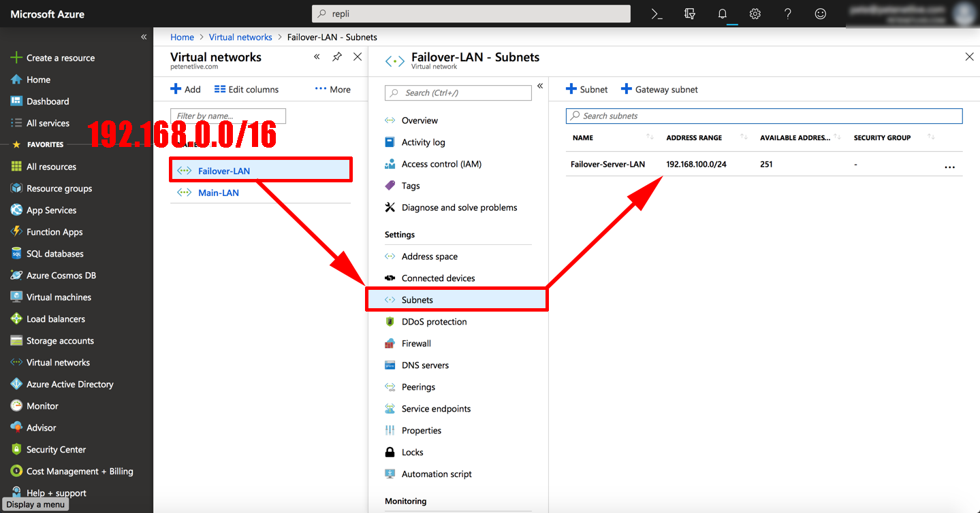This screenshot has height=513, width=980.
Task: Click the Create a resource plus icon
Action: tap(16, 58)
